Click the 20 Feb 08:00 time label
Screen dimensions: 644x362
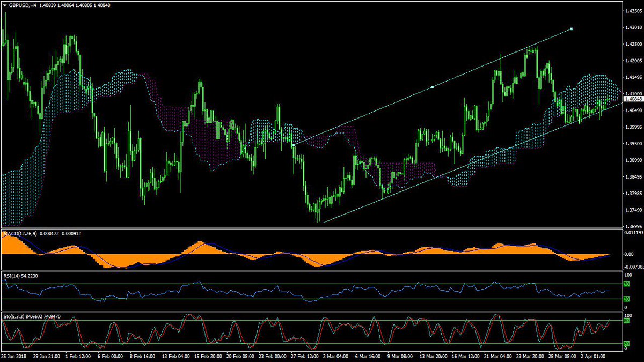click(239, 356)
